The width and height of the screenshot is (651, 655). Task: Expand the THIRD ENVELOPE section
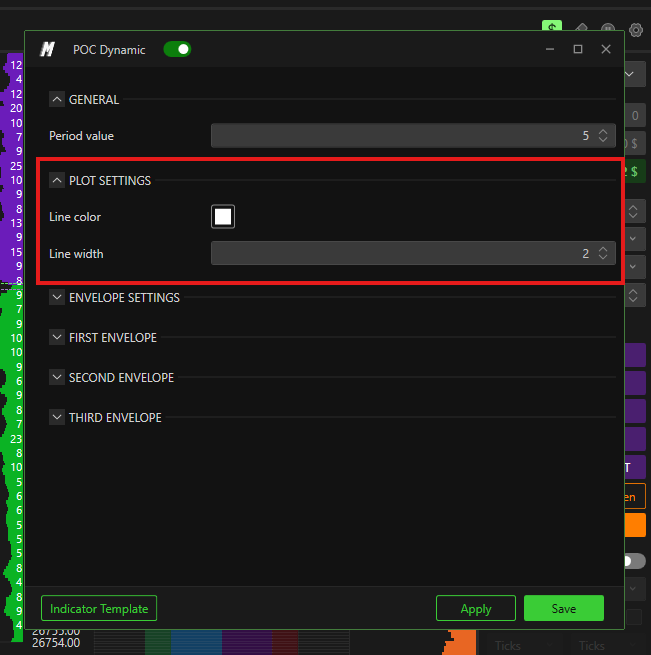(x=57, y=417)
